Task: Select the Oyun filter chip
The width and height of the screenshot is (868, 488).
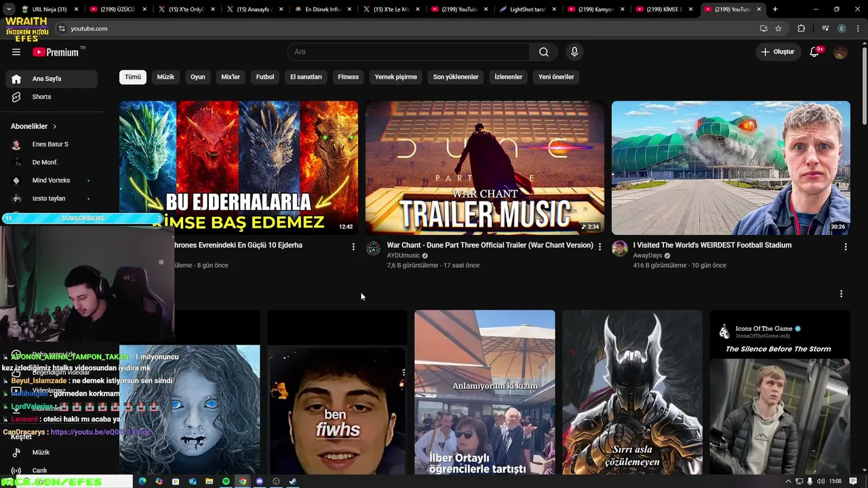Action: click(197, 77)
